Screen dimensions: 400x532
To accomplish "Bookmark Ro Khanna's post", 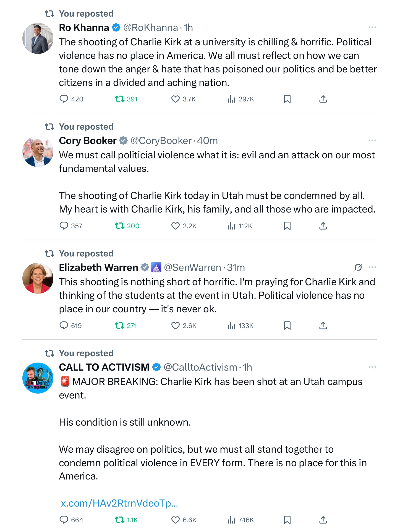I will [x=287, y=99].
